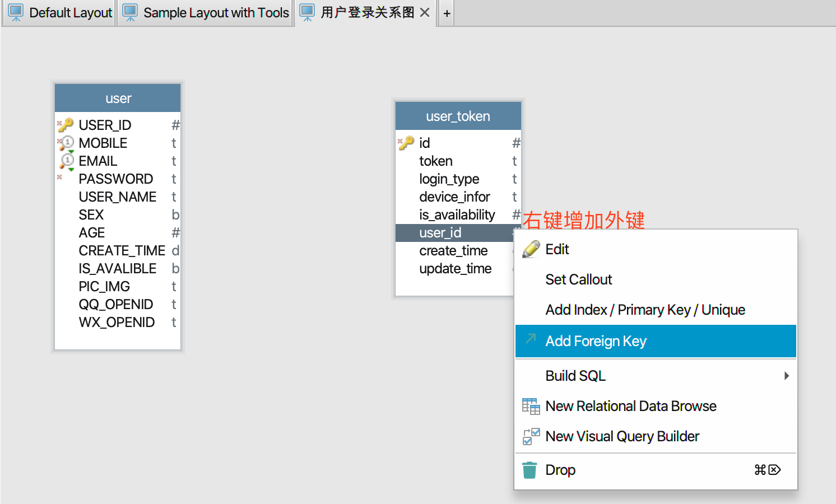Click the user table header

pyautogui.click(x=118, y=98)
